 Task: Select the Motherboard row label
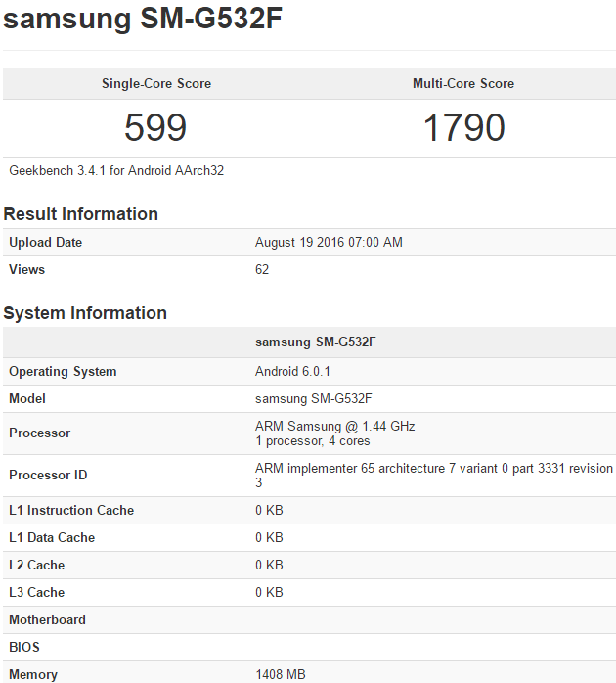[47, 620]
